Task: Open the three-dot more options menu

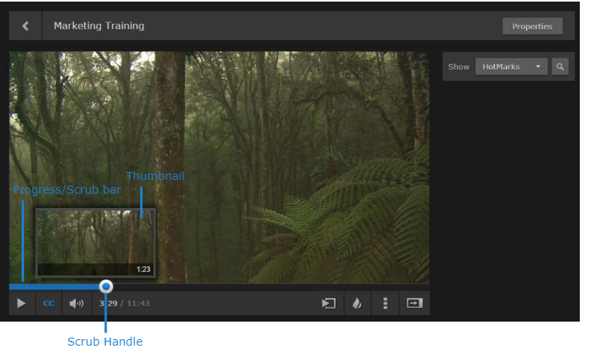Action: 385,303
